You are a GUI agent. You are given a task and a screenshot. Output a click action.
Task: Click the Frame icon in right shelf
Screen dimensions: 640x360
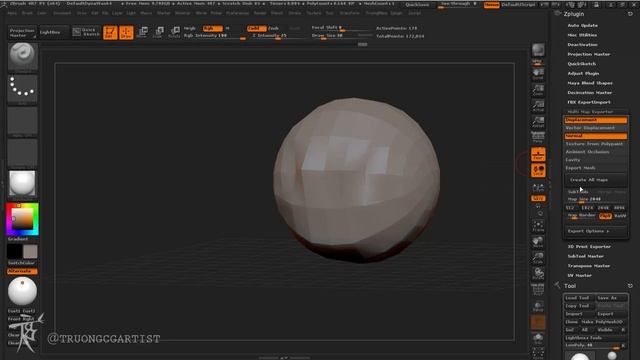click(538, 226)
